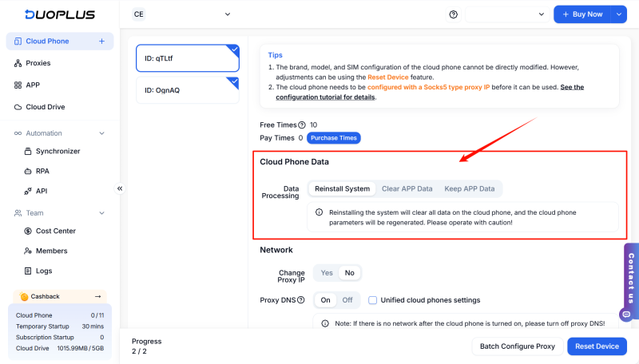Open Proxies from the sidebar icon

click(18, 63)
